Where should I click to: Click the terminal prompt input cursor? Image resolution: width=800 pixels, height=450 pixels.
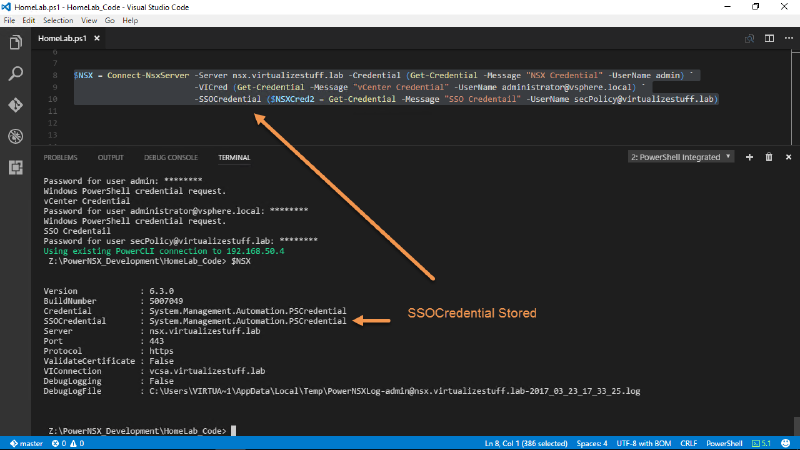[x=234, y=431]
